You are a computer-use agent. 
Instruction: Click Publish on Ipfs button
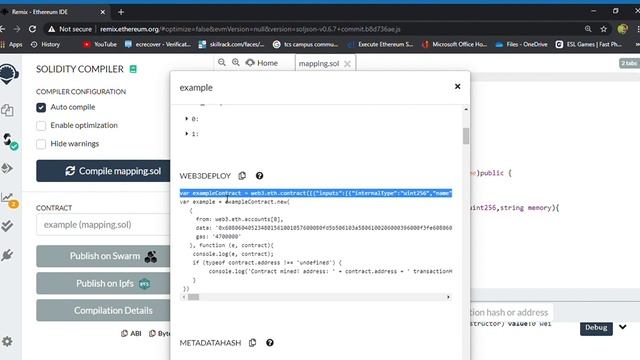pos(103,284)
